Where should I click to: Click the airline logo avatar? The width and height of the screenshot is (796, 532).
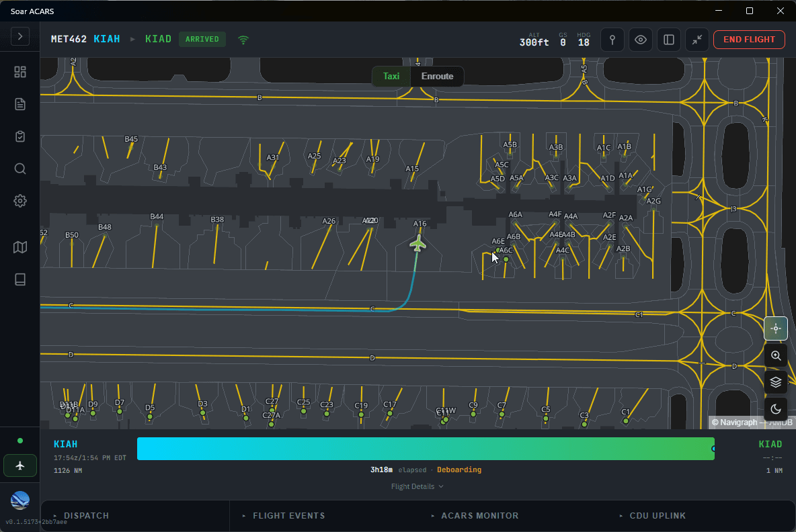click(19, 500)
